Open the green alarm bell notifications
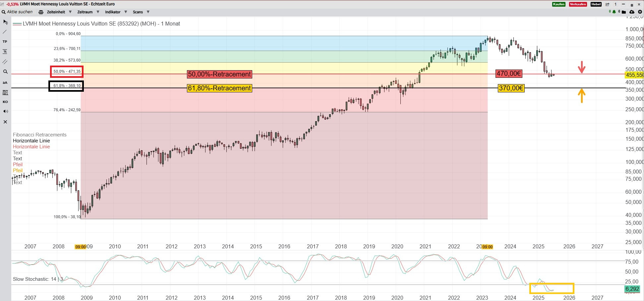Viewport: 644px width, 301px height. [x=614, y=12]
